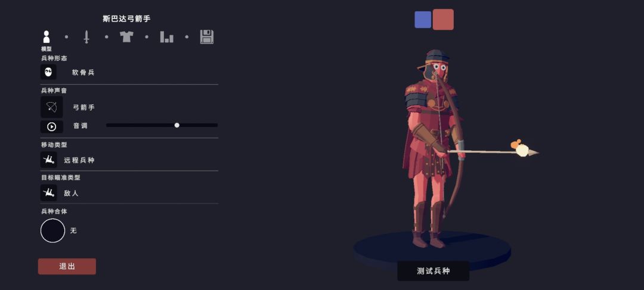Screen dimensions: 644x290
Task: Click the unit form mask icon
Action: 48,72
